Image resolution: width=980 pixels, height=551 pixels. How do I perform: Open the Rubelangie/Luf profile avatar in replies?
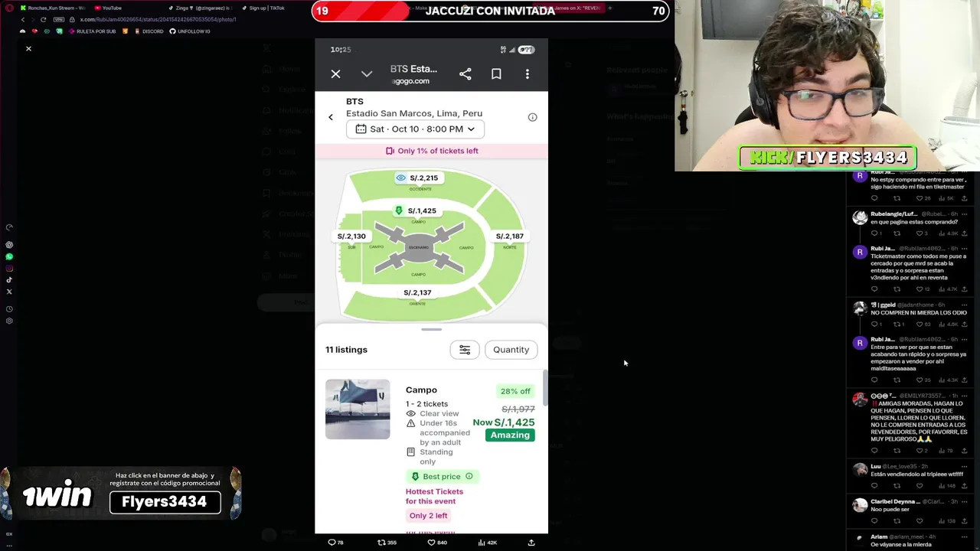[860, 217]
